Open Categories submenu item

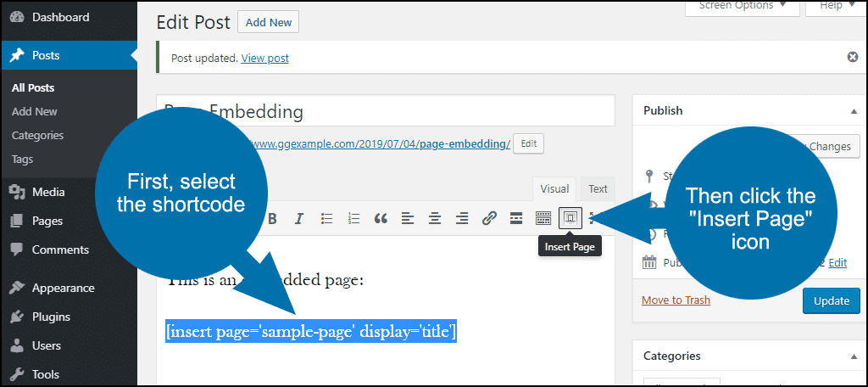[37, 135]
